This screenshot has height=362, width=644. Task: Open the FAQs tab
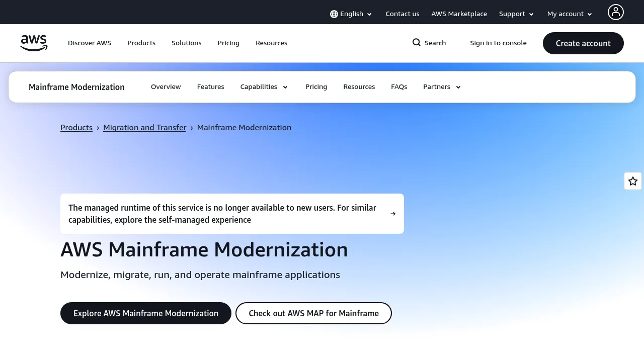pos(399,87)
